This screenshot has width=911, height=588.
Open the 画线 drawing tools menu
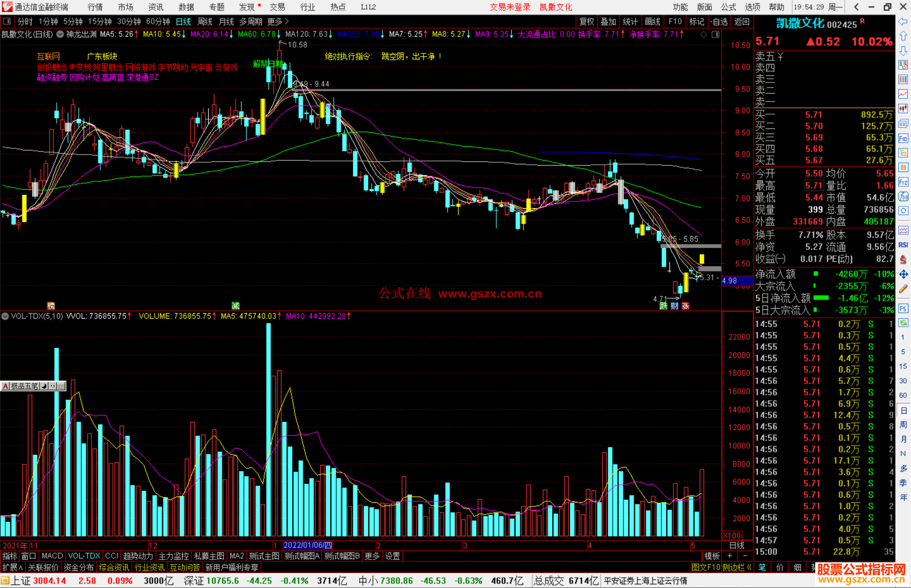point(652,21)
